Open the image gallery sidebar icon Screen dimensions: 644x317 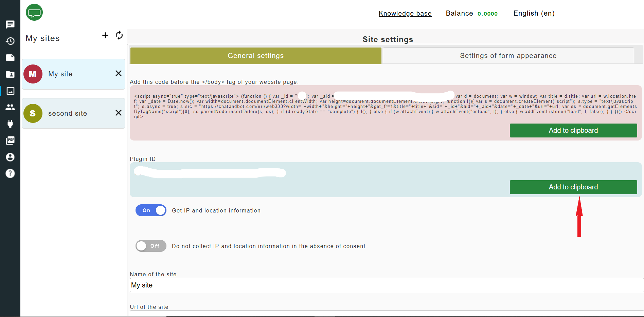10,91
